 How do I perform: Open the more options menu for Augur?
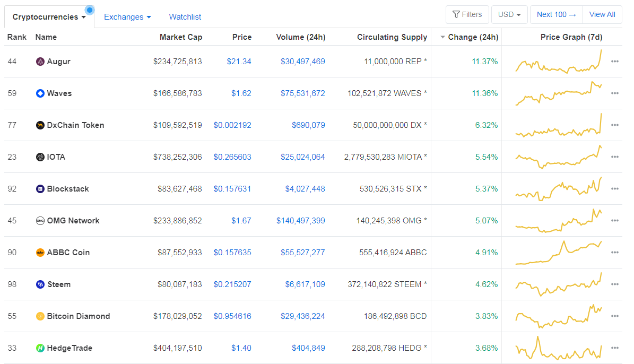tap(614, 62)
